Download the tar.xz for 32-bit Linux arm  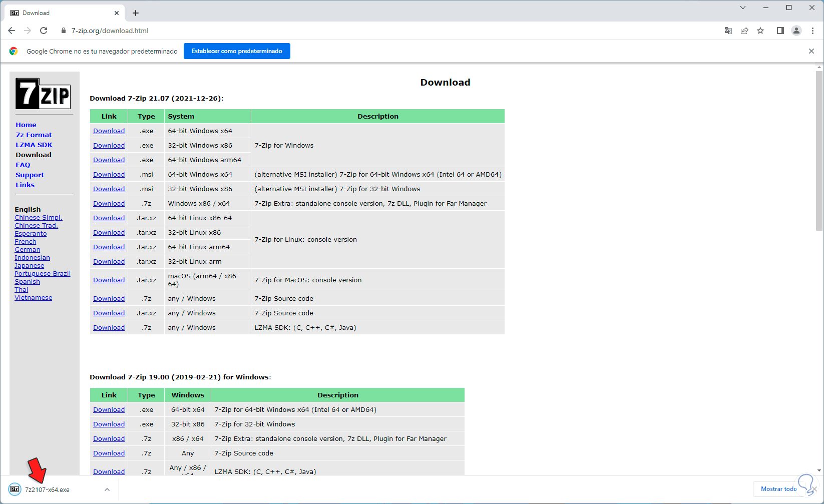109,261
